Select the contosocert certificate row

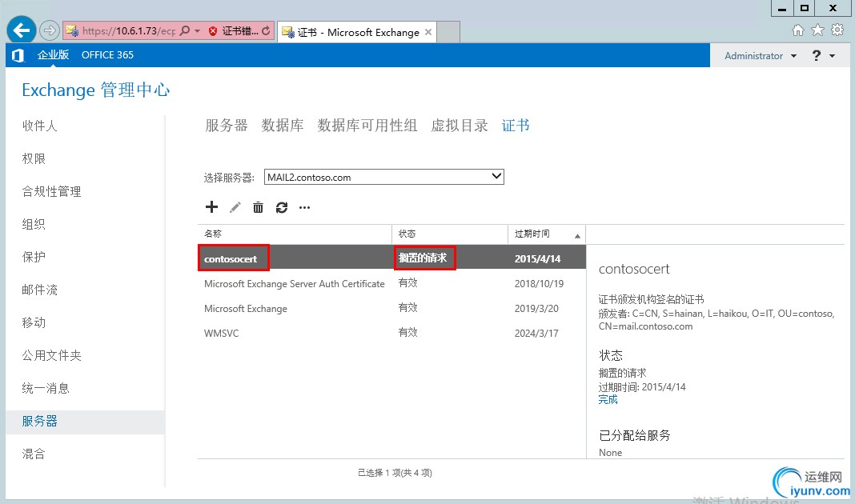click(x=391, y=258)
